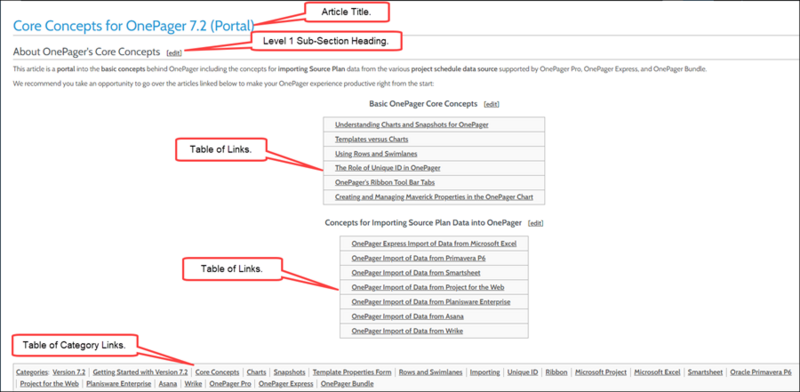Open the Microsoft Project category
This screenshot has height=392, width=800.
tap(601, 373)
